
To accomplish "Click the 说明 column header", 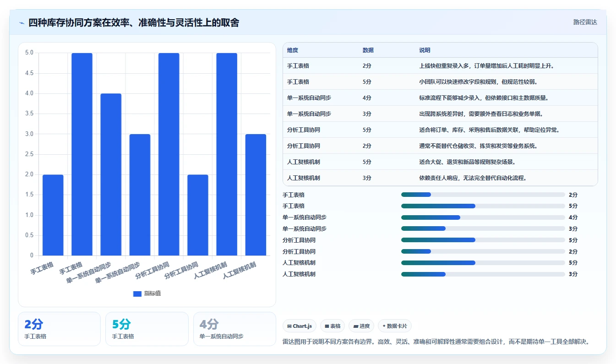I will pos(425,50).
